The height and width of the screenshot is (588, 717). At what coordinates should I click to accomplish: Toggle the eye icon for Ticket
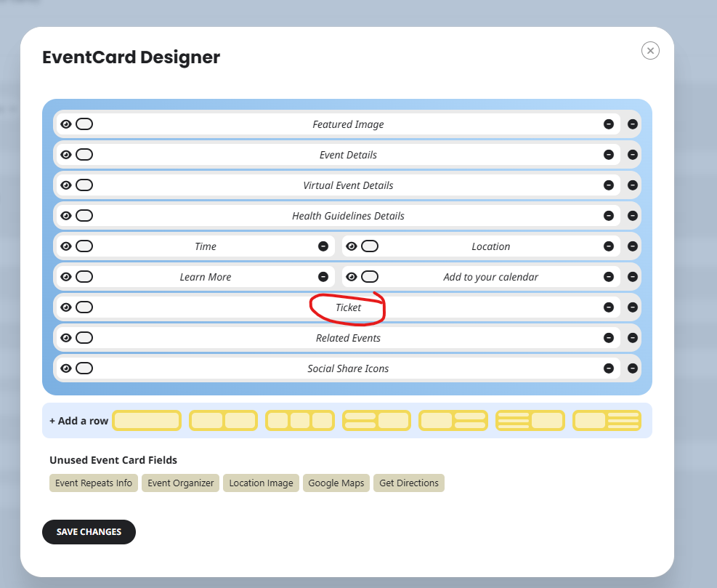click(x=66, y=307)
